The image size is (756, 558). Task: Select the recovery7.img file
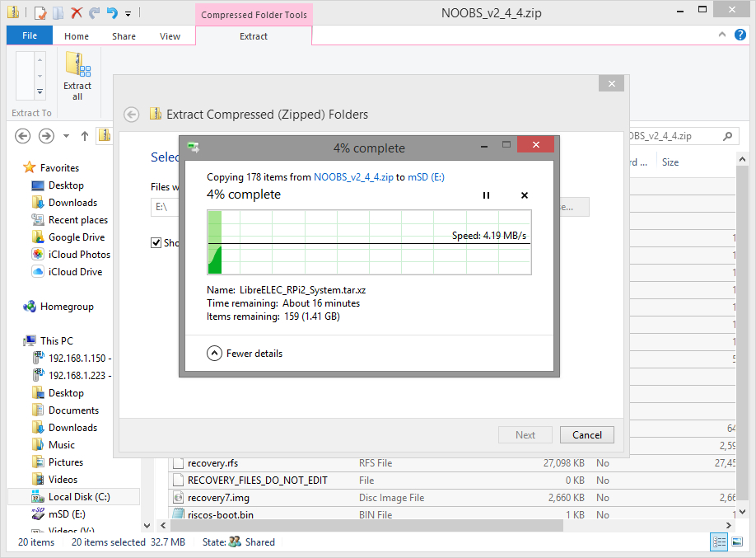(218, 498)
